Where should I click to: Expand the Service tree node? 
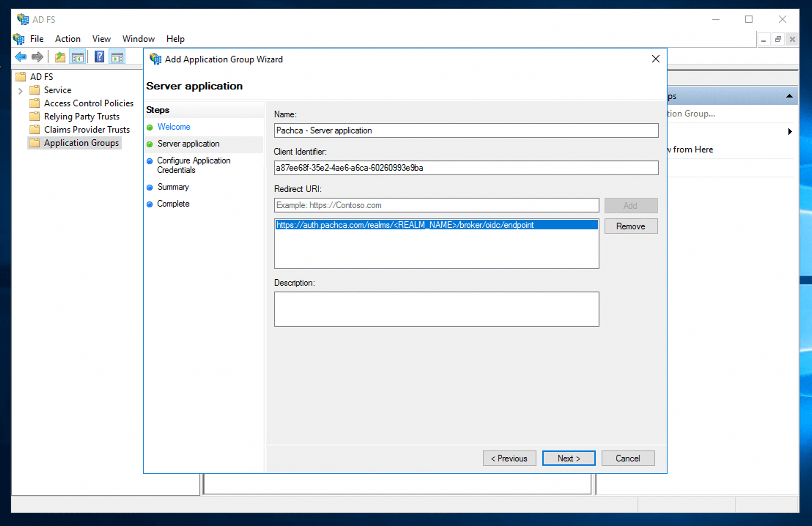pos(20,91)
